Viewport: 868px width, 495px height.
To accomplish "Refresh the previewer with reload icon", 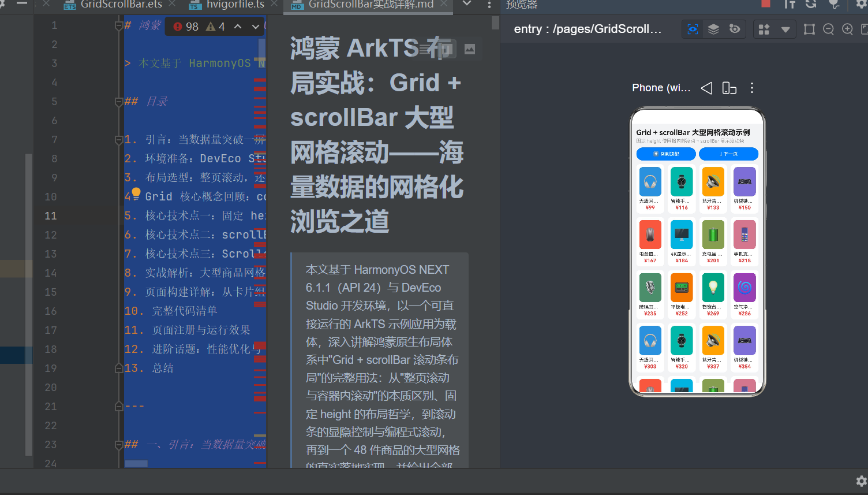I will (811, 4).
